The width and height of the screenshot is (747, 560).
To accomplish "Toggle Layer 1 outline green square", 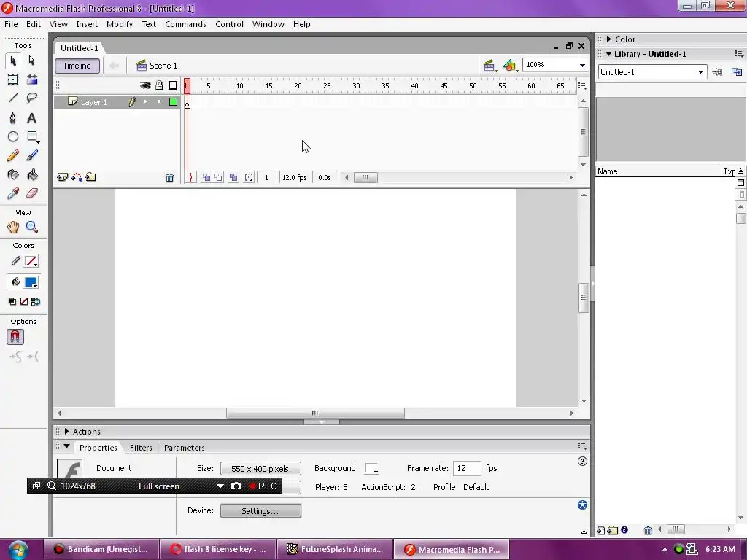I will 174,101.
